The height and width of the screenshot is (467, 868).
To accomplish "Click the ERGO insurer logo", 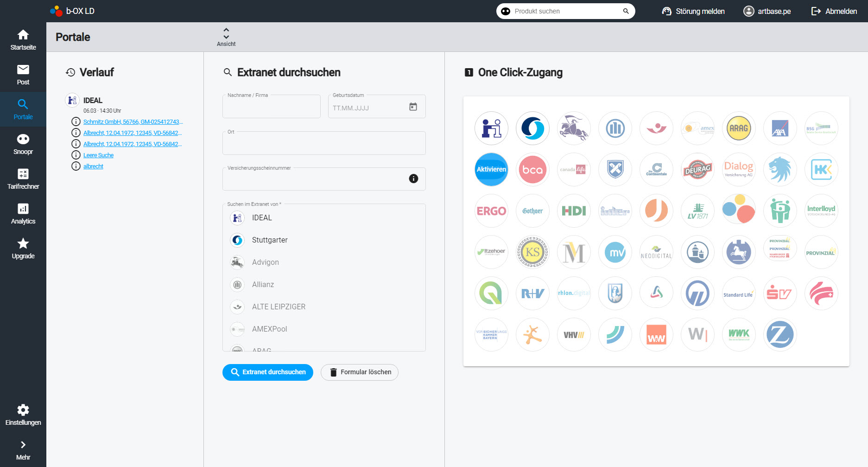I will click(x=491, y=211).
